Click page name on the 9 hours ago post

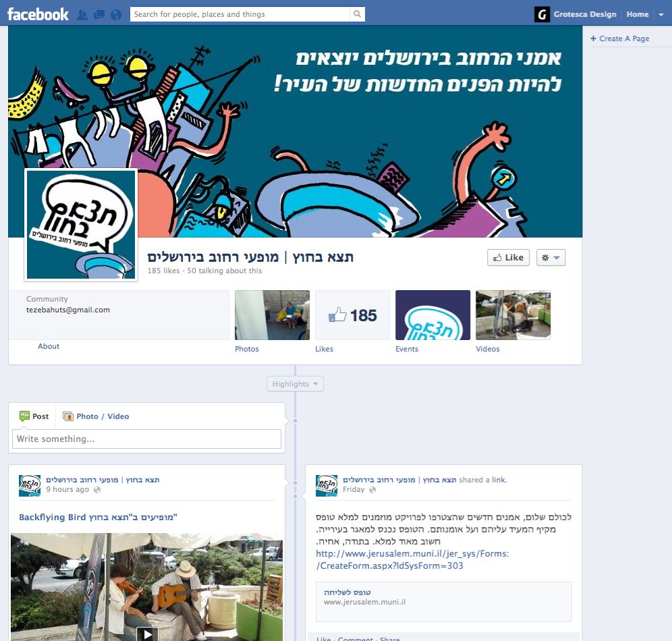(103, 480)
